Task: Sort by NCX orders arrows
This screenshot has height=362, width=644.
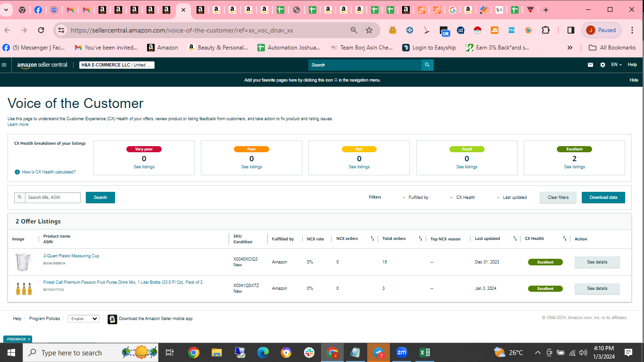Action: tap(372, 239)
